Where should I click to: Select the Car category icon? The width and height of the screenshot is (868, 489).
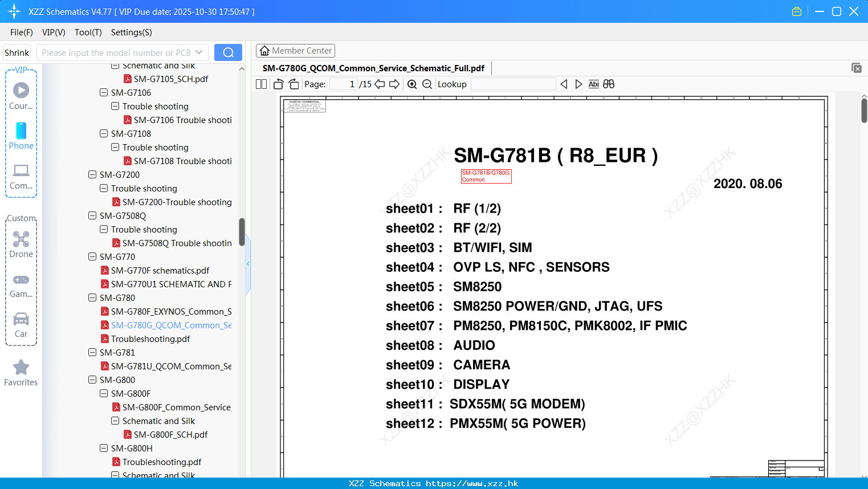coord(21,325)
